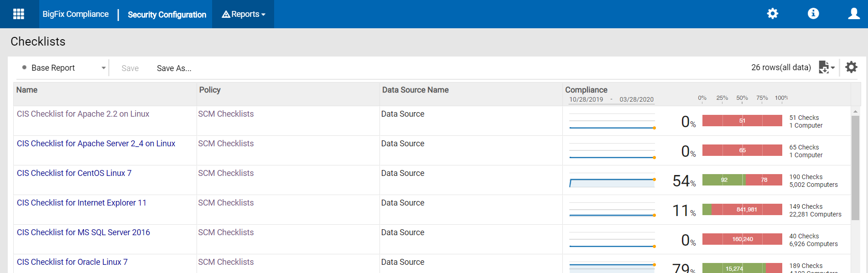Open the user profile icon
The height and width of the screenshot is (273, 868).
[853, 14]
